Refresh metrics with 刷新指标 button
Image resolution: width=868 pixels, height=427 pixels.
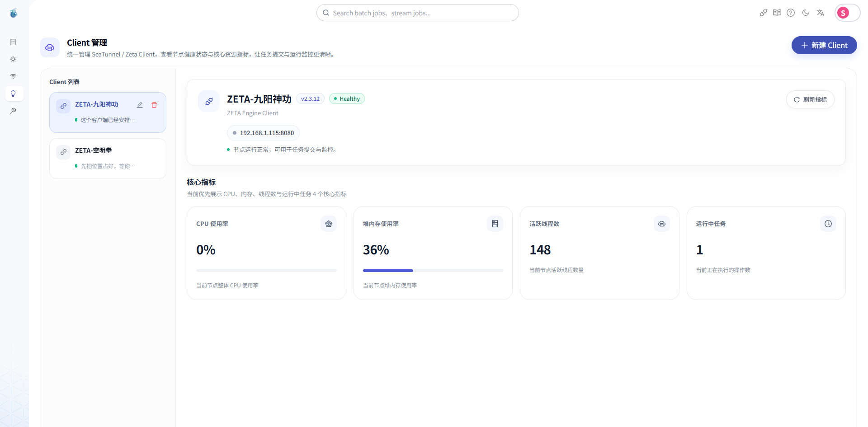810,99
